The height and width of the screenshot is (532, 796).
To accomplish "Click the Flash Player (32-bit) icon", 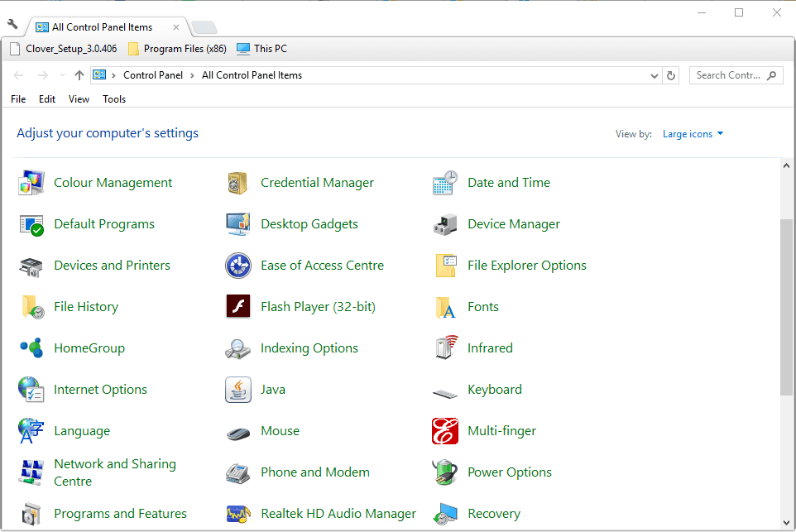I will pyautogui.click(x=238, y=307).
